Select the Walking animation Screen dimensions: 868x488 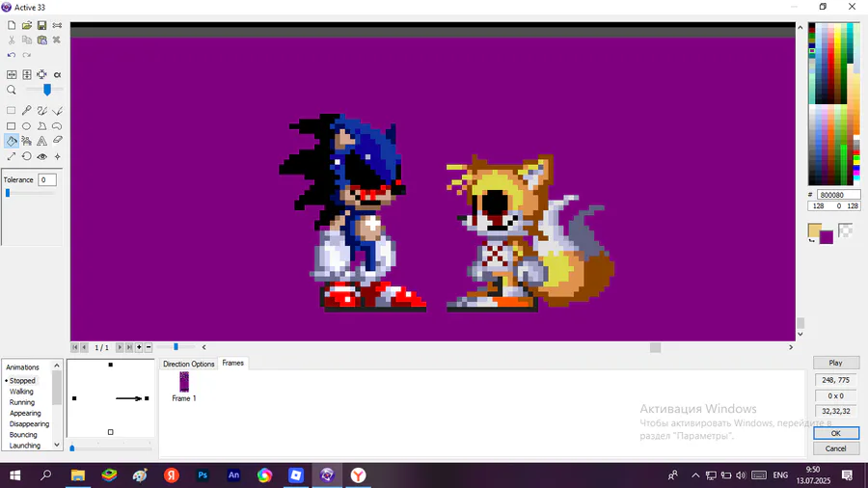coord(21,392)
